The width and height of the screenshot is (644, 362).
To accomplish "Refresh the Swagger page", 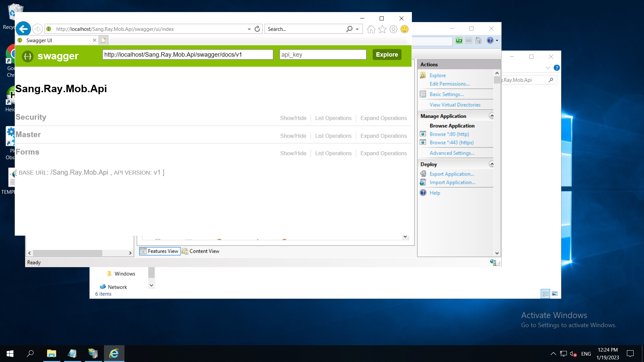I will pos(257,29).
